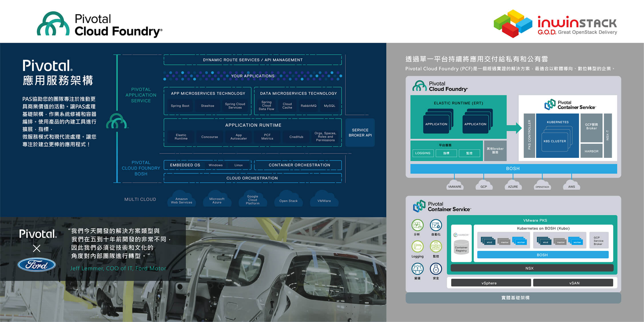Click the vertical NSX-T bar
The image size is (644, 322).
[608, 136]
